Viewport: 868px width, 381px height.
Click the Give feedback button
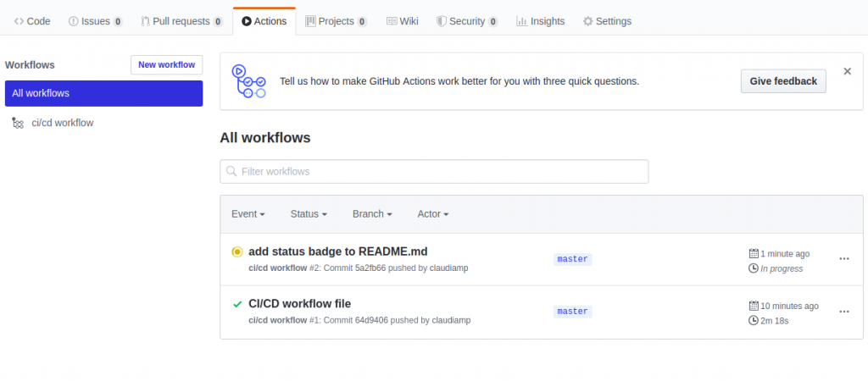[783, 80]
